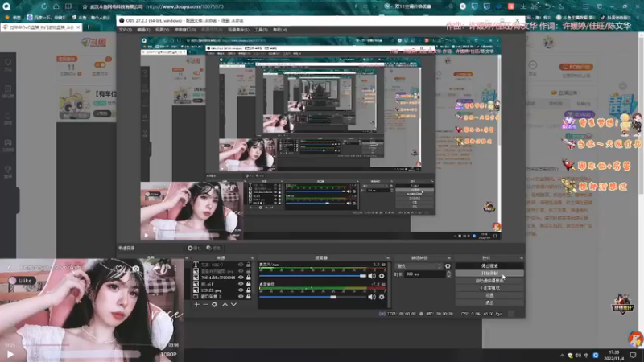Show hidden system tray icons
644x362 pixels.
(561, 355)
